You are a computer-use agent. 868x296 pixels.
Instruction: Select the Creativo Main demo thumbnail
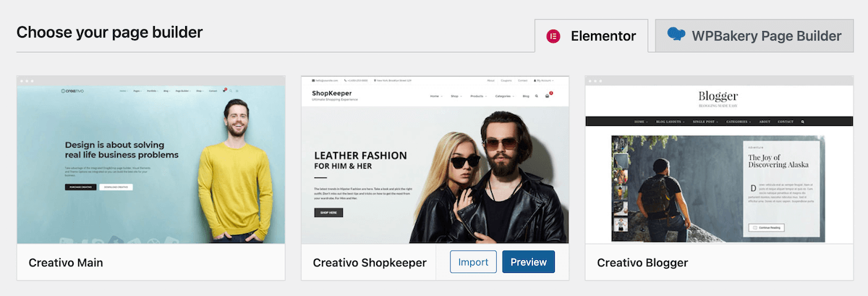[150, 159]
